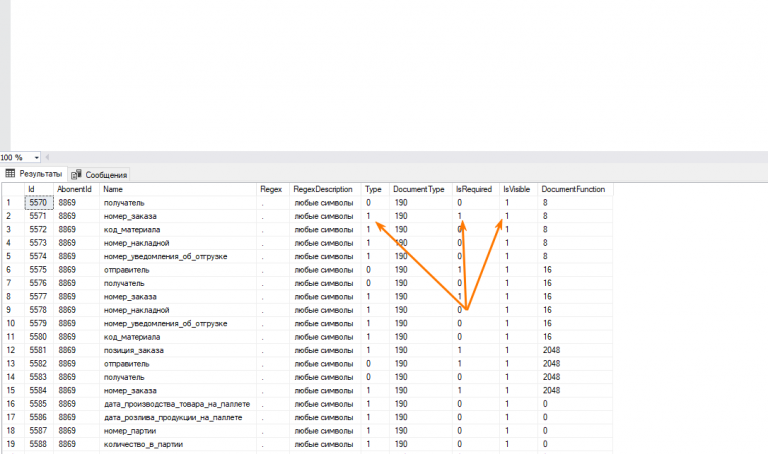Viewport: 768px width, 454px height.
Task: Click номер_накладной in the row with Id 5573
Action: pos(178,243)
